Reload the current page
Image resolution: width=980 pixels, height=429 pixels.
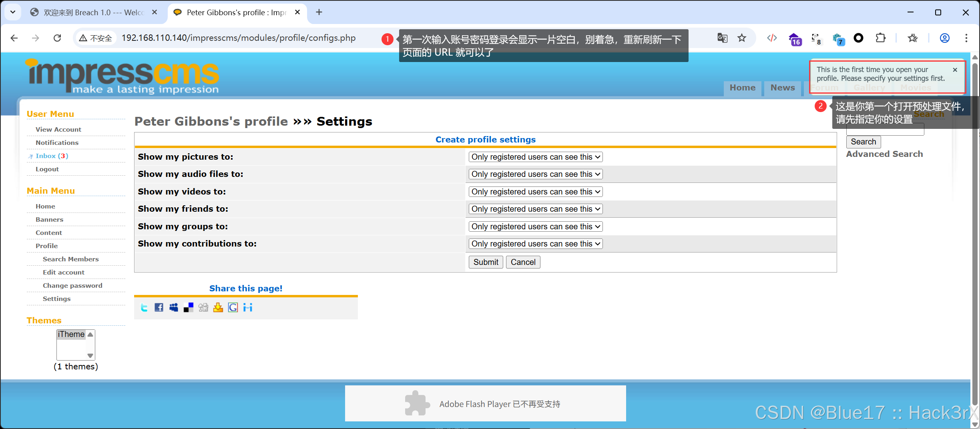(x=57, y=38)
